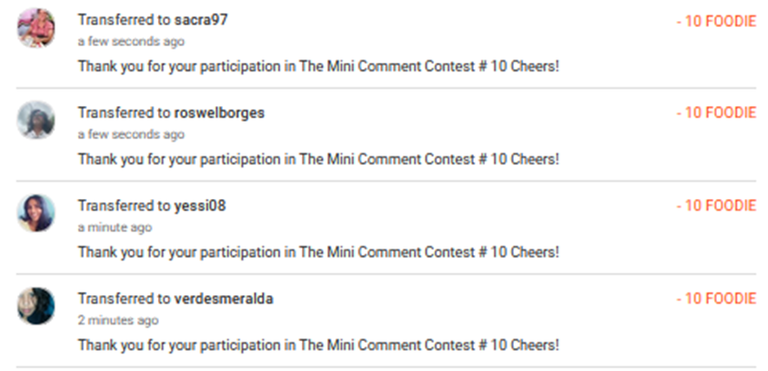Select '- 10 FOODIE' amount for roswelborges
Image resolution: width=768 pixels, height=371 pixels.
(716, 113)
